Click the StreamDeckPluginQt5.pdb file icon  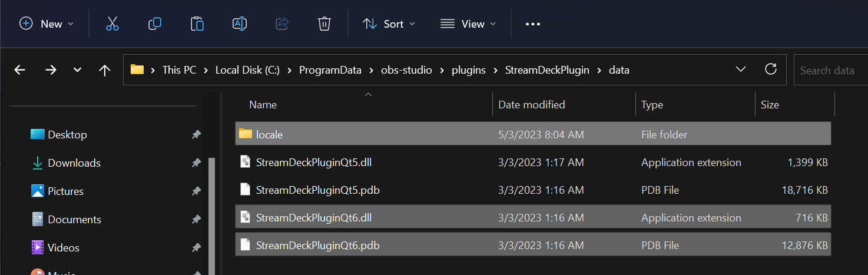246,190
